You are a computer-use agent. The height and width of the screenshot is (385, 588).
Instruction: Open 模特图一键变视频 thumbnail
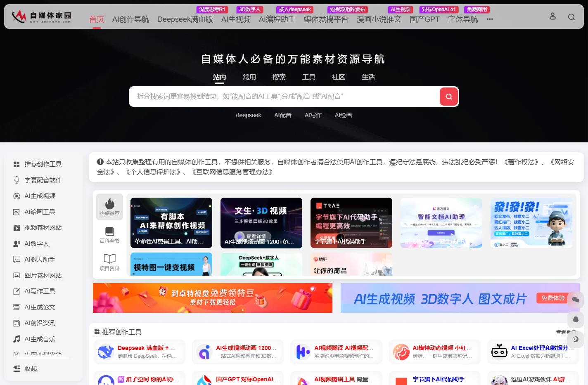(x=171, y=264)
